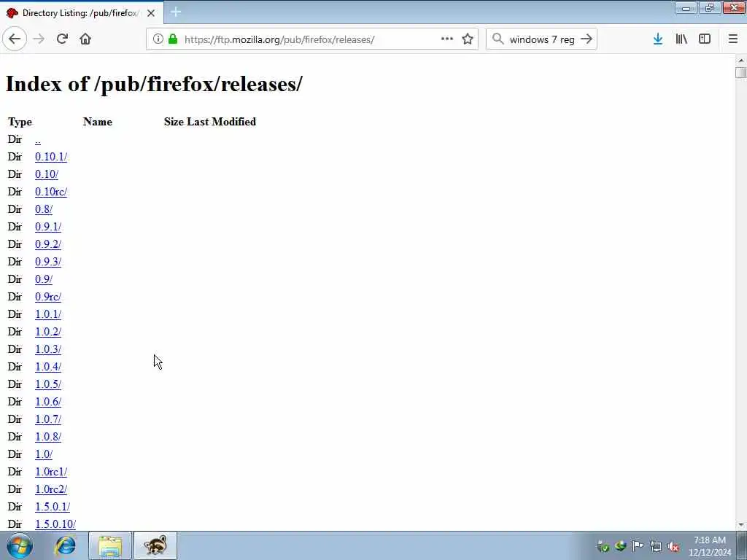Screen dimensions: 747x560
Task: Open the 1.0rc2/ directory
Action: click(x=51, y=489)
